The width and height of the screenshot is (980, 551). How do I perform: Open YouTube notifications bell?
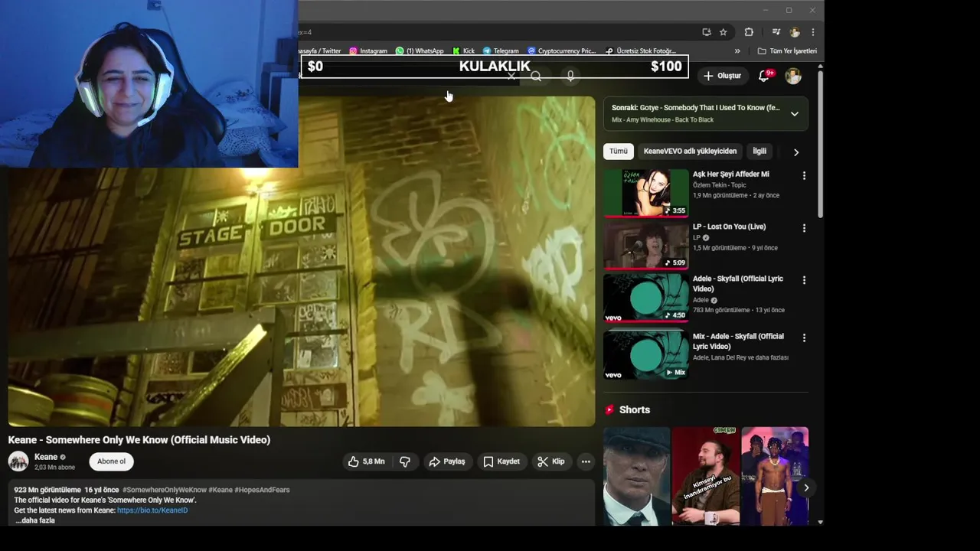click(764, 76)
